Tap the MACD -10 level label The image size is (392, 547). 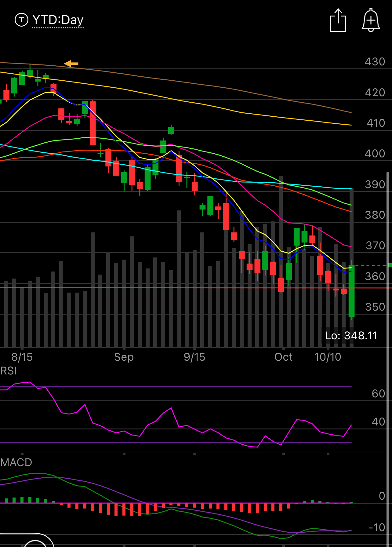(377, 527)
